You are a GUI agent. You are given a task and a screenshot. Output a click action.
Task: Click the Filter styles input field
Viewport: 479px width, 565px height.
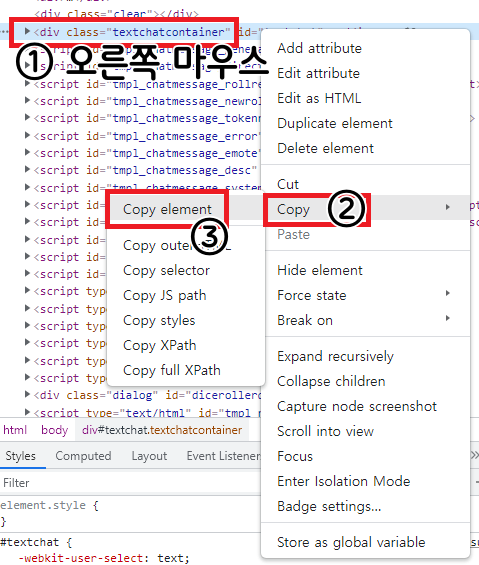coord(130,483)
